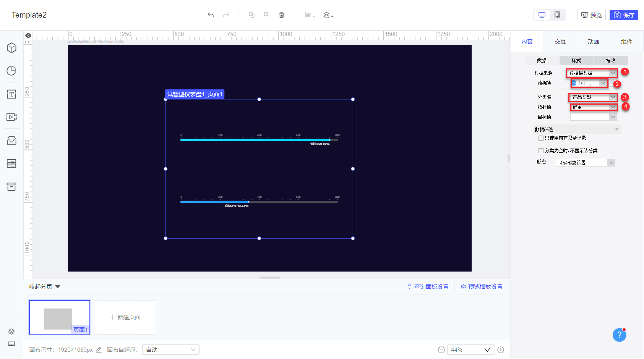Open the 指针值 dropdown
644x359 pixels.
pos(594,107)
